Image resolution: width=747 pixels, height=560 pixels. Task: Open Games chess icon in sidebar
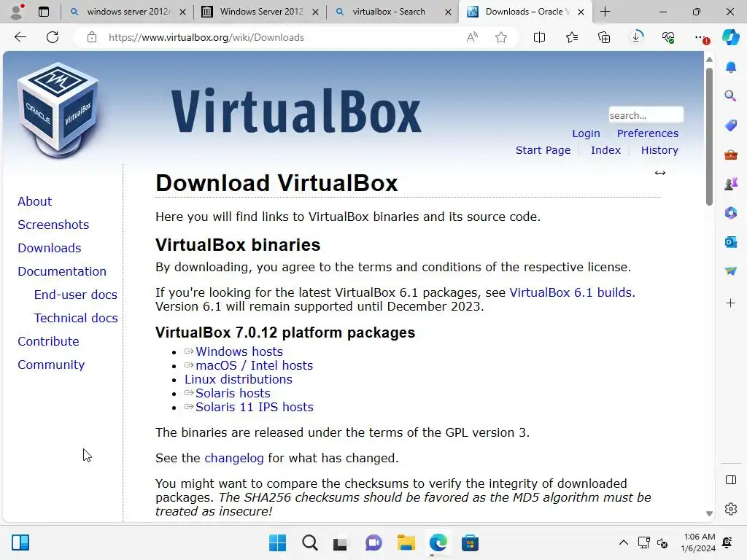coord(731,183)
